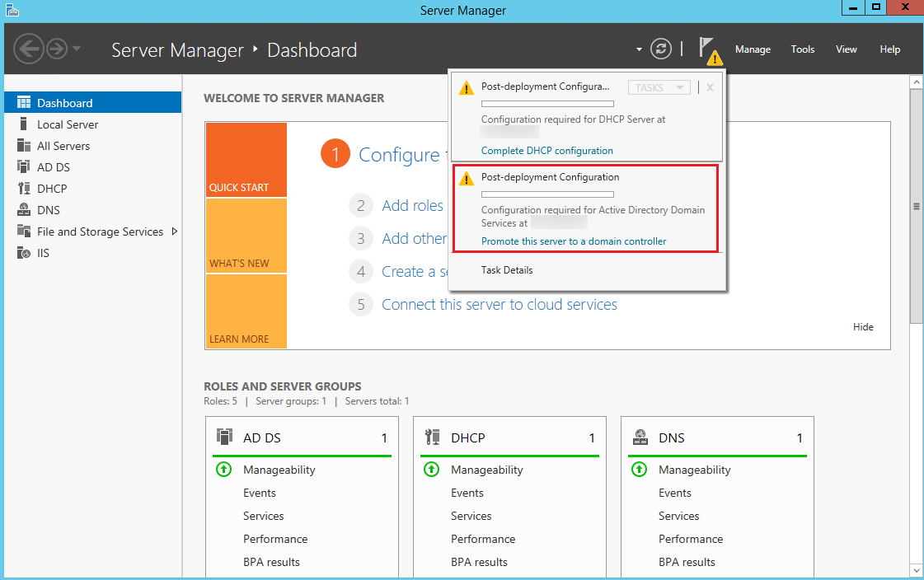
Task: Click the DHCP notification warning icon
Action: [x=467, y=88]
